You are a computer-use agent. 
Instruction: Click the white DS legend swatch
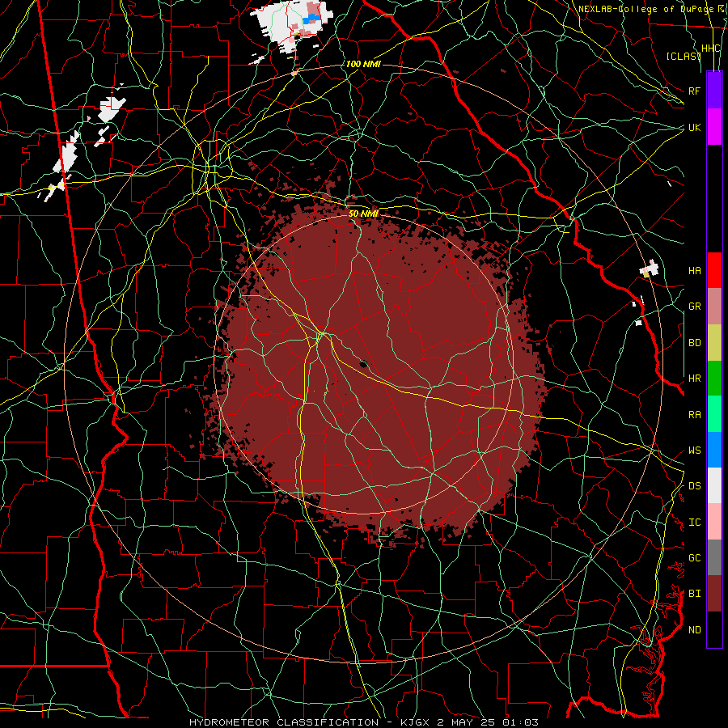click(x=714, y=485)
